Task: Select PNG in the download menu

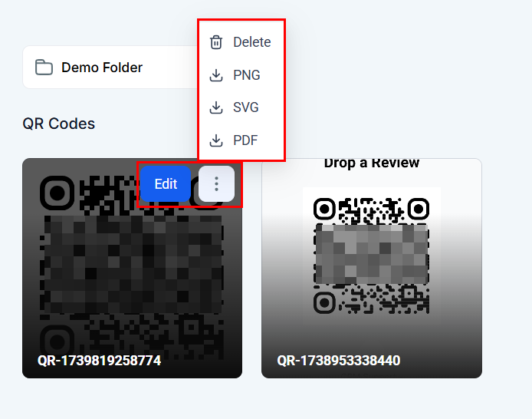Action: click(241, 75)
